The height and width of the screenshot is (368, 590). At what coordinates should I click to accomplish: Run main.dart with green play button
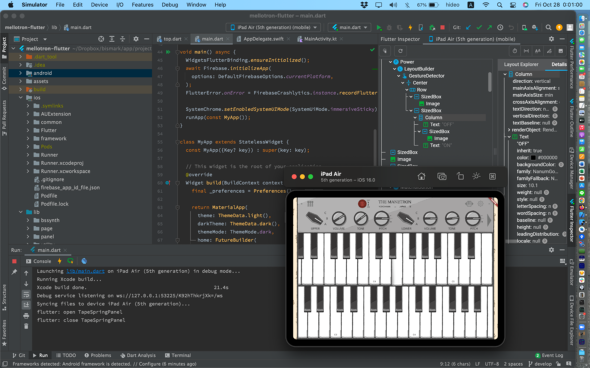(x=379, y=27)
